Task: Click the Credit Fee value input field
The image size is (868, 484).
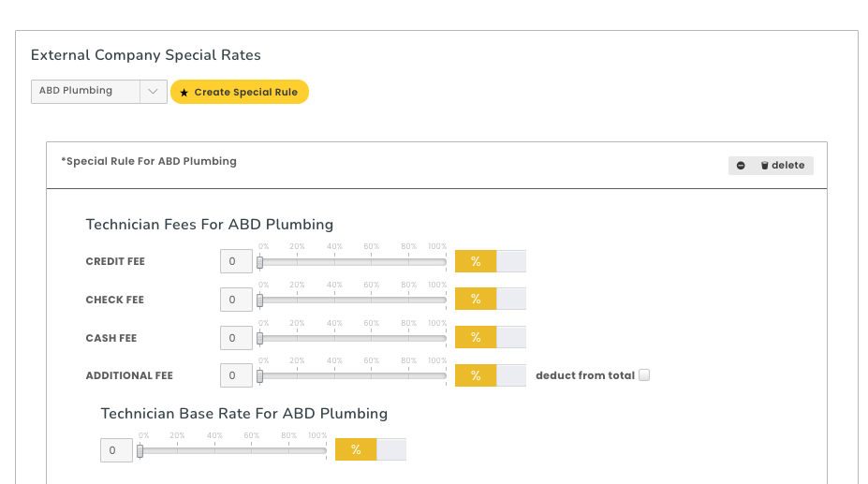Action: (x=235, y=261)
